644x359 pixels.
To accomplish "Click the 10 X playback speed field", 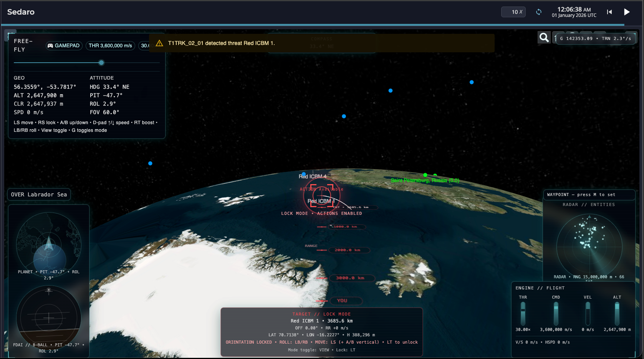I will [x=513, y=12].
